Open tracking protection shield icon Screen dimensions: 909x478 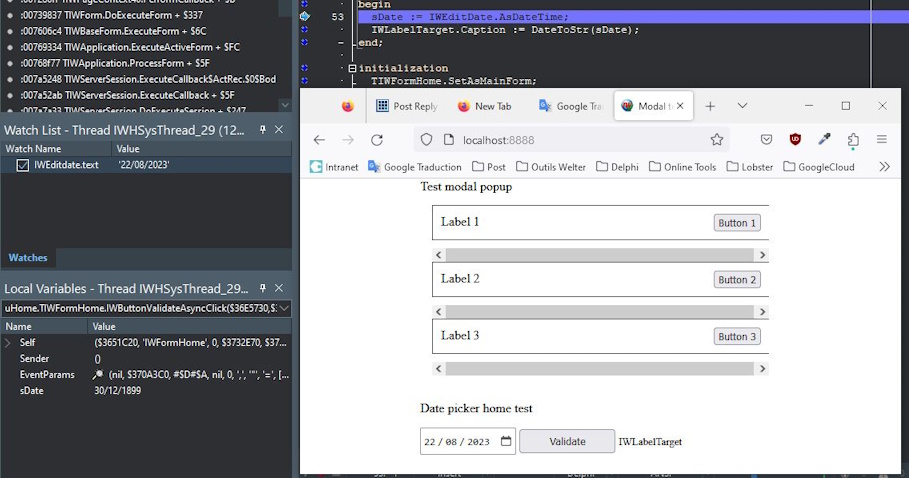coord(426,140)
